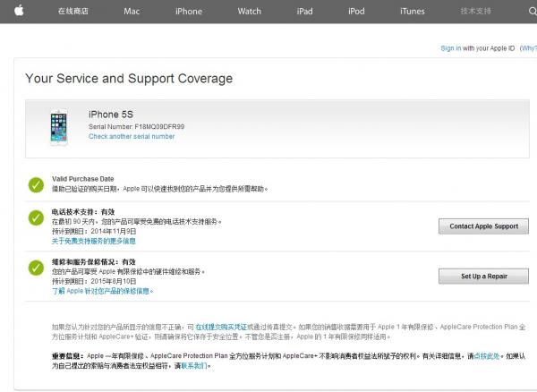Open the iPhone navigation item
This screenshot has width=537, height=392.
(189, 12)
